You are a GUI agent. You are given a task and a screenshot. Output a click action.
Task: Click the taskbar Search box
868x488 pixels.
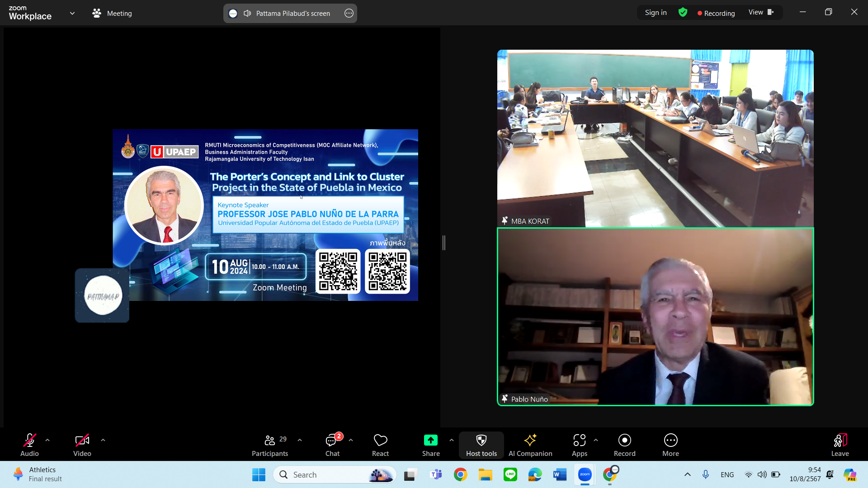(x=335, y=474)
